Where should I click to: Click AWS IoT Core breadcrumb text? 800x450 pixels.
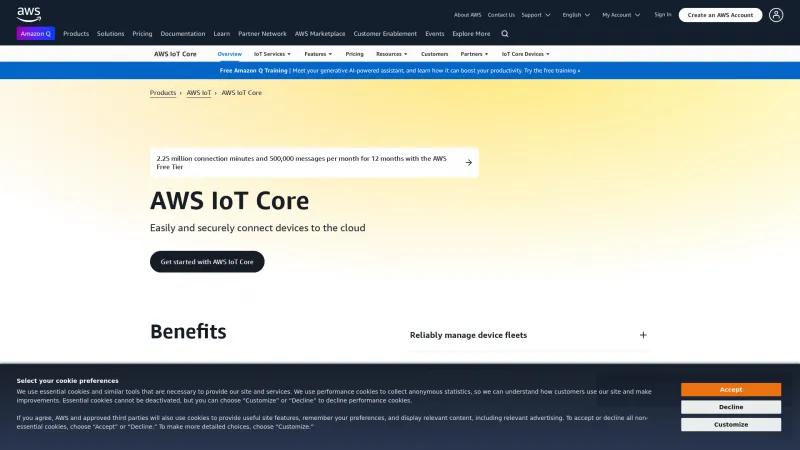tap(241, 93)
